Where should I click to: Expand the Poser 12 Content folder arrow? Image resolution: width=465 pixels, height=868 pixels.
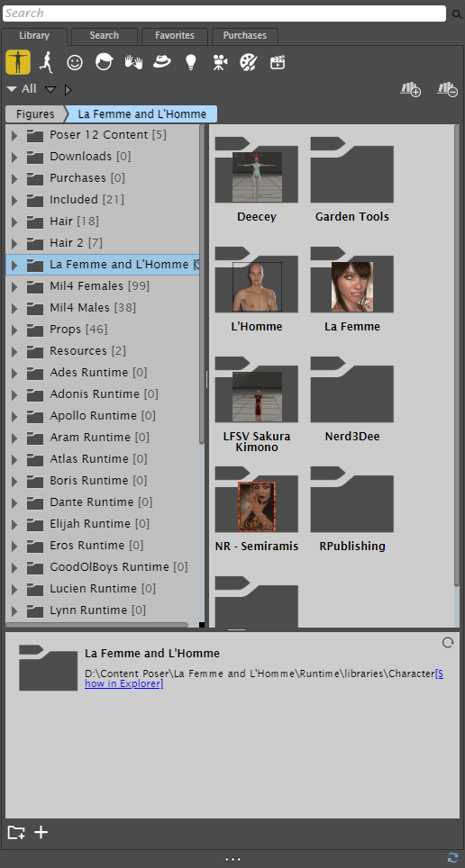tap(14, 136)
